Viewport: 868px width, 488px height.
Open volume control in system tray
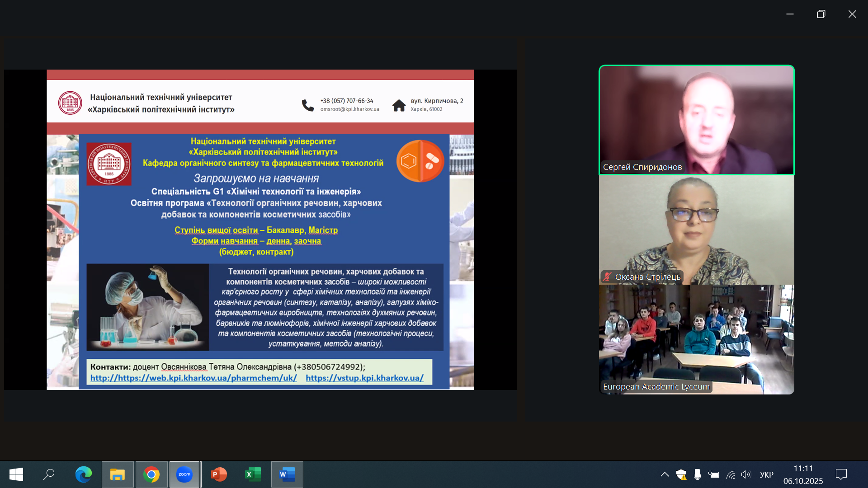click(746, 474)
